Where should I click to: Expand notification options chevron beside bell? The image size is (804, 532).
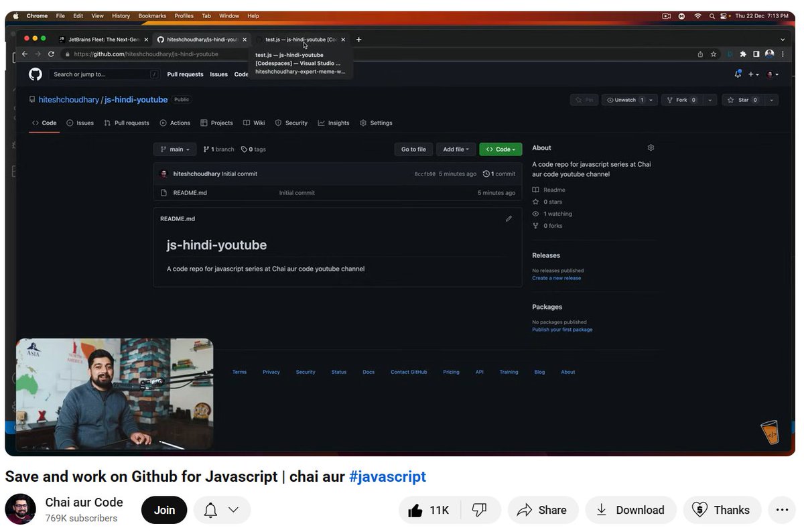point(233,510)
